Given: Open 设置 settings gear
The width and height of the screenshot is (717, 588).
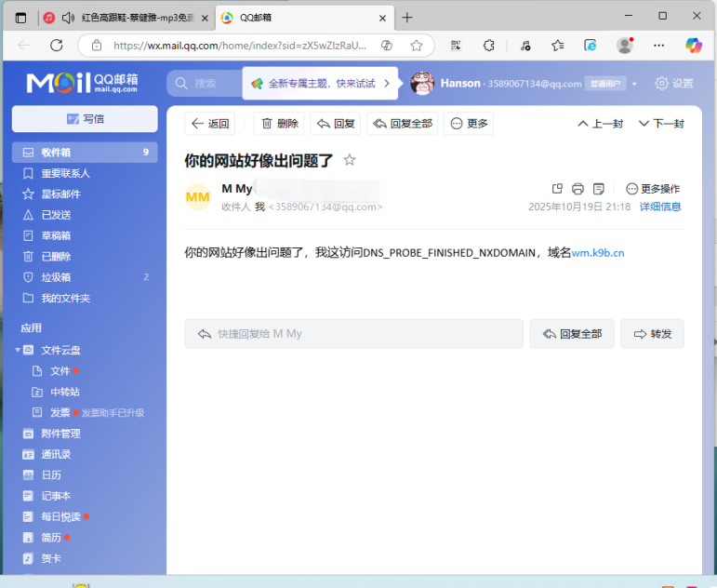Looking at the screenshot, I should [x=674, y=84].
